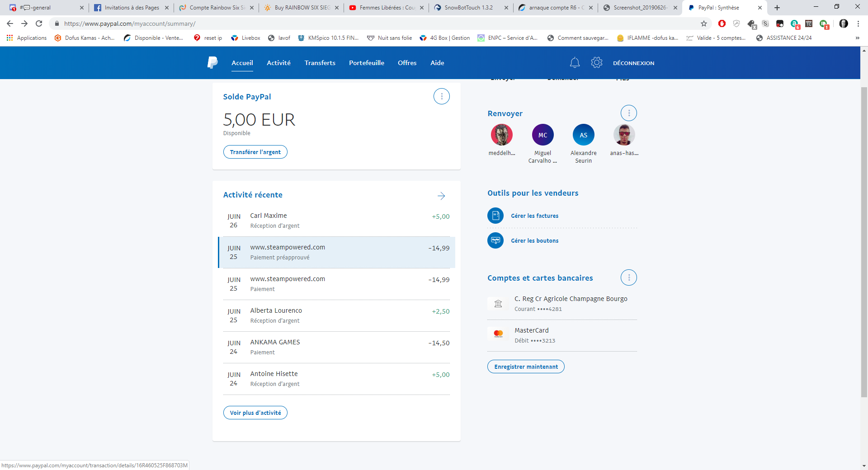Image resolution: width=868 pixels, height=470 pixels.
Task: Open the reset ip bookmark
Action: (x=208, y=38)
